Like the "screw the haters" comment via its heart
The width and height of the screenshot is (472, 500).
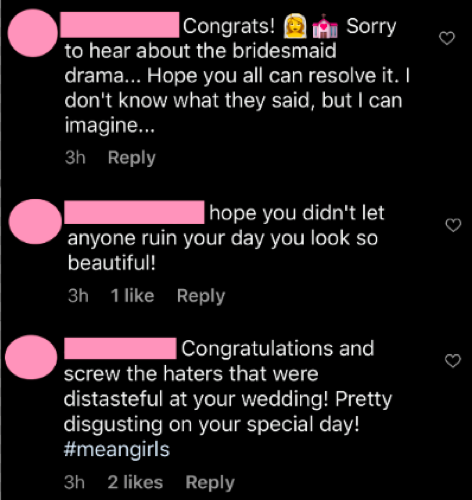453,360
